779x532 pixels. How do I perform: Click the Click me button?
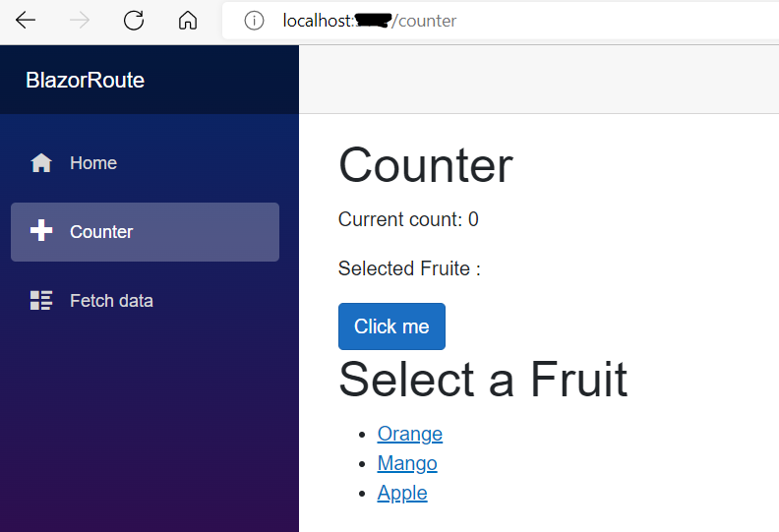[x=392, y=326]
